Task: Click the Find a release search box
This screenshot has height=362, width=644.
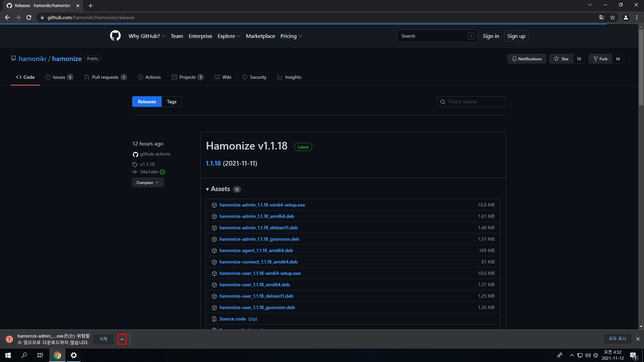Action: (472, 102)
